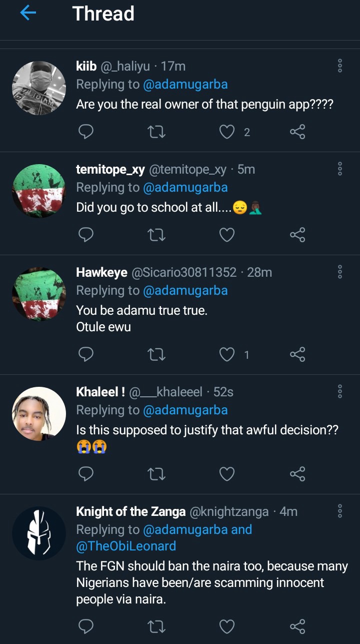Share Hawkeye's 'Otule ewu' tweet
Screen dimensions: 360x644
297,355
